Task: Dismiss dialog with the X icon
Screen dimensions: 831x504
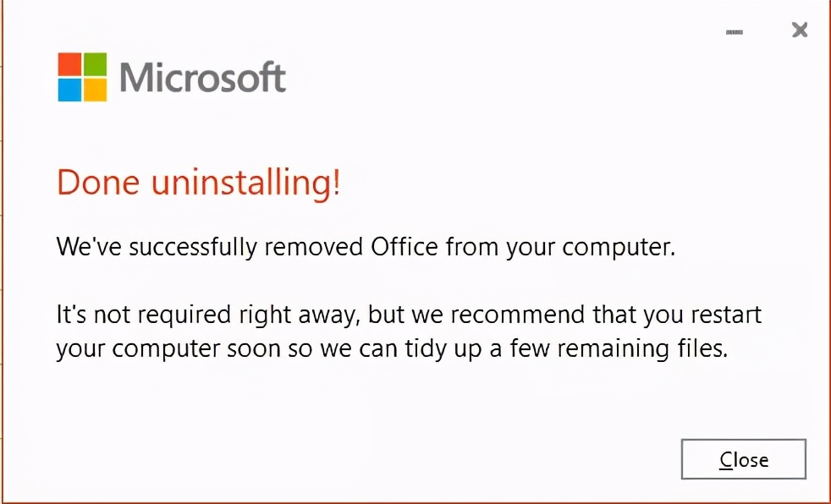Action: [800, 30]
